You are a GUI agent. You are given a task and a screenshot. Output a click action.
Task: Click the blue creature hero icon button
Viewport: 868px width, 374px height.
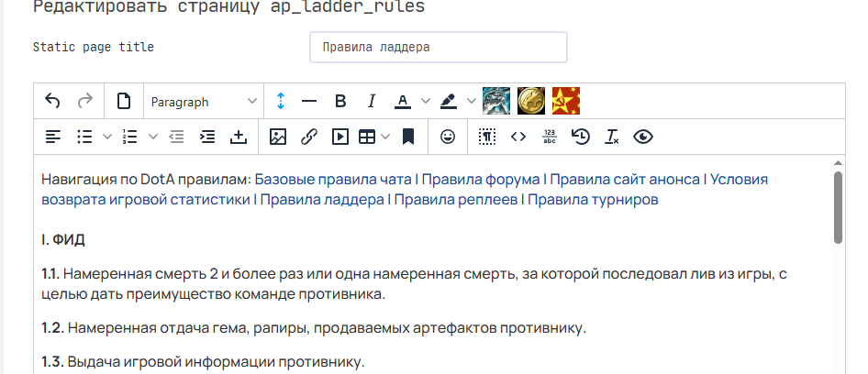pos(496,101)
